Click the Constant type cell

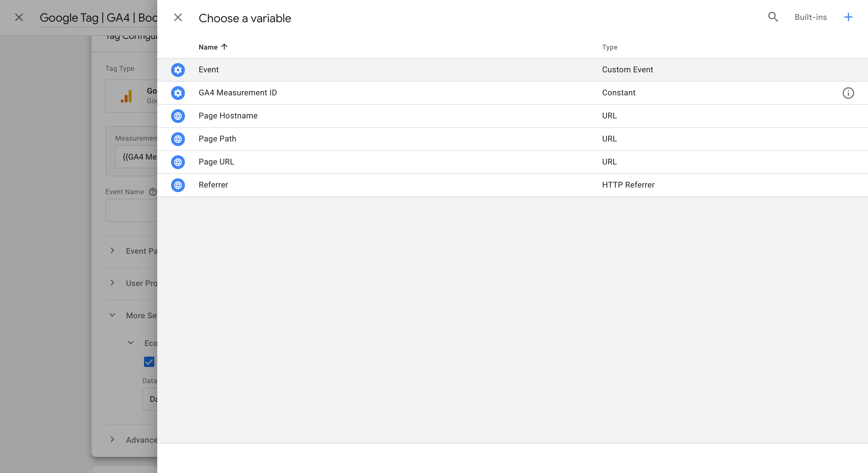(619, 93)
